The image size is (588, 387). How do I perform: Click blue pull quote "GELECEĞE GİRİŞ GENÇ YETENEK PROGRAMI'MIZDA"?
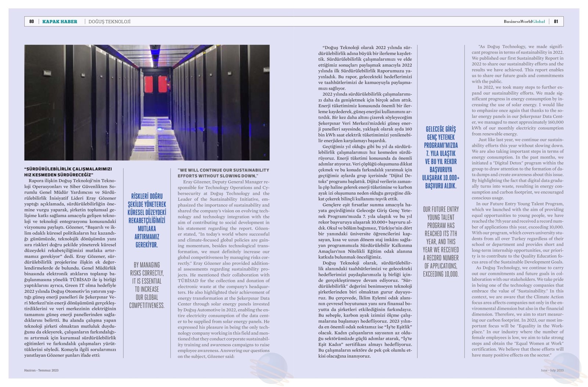click(x=441, y=157)
